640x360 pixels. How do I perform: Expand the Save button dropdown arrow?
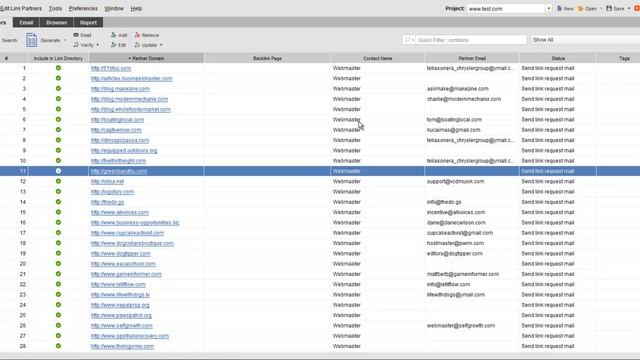tap(629, 9)
